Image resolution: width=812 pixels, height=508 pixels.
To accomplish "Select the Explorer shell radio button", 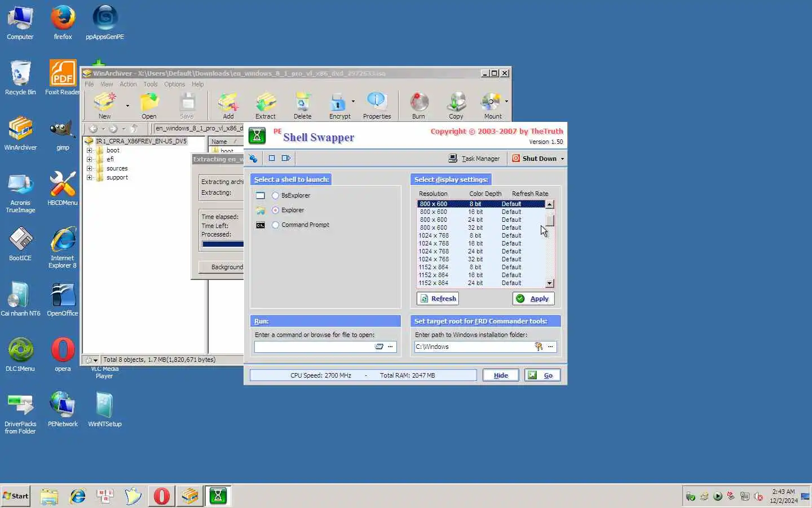I will (x=275, y=210).
